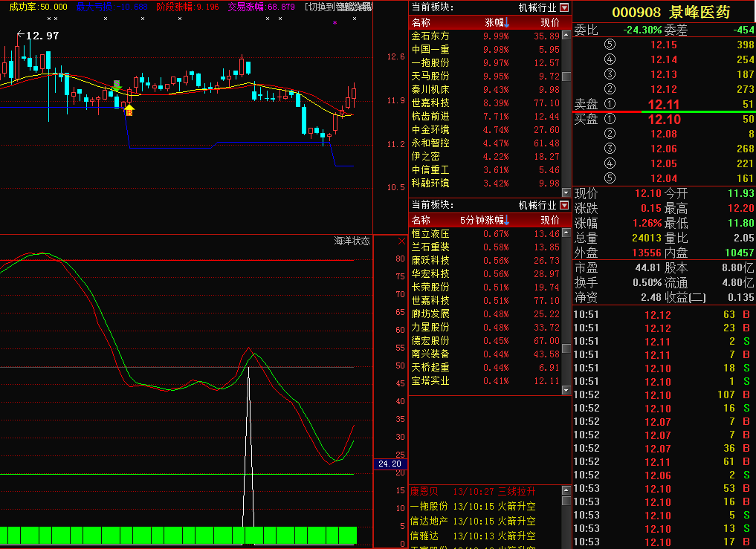756x549 pixels.
Task: Click the 切换到智能 link above the chart
Action: click(335, 7)
